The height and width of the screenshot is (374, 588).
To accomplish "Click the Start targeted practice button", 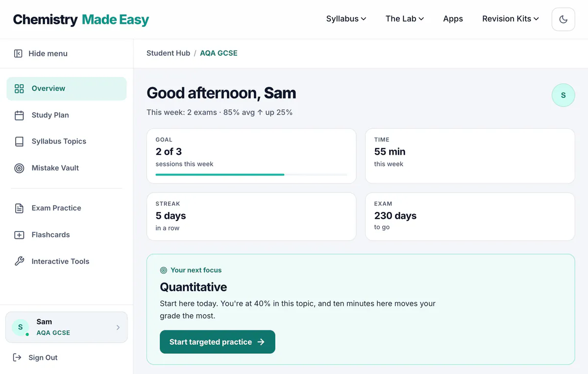I will tap(218, 342).
